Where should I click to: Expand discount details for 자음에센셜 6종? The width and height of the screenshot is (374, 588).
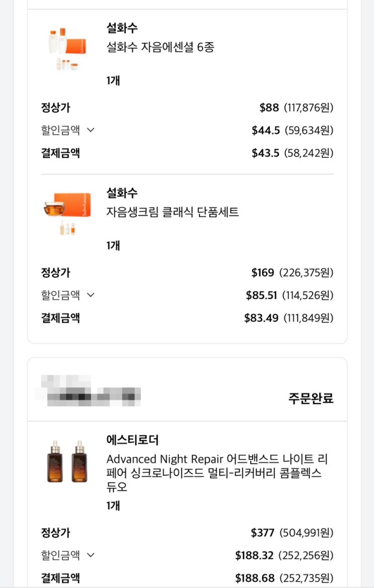(91, 130)
